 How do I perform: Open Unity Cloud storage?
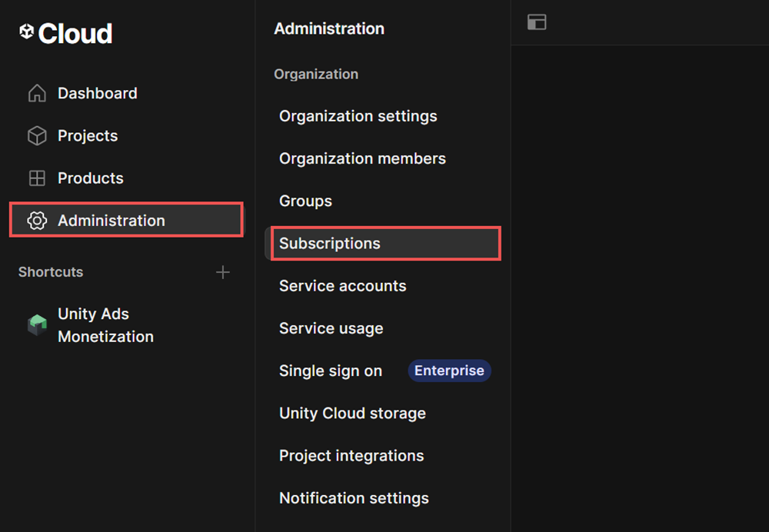[353, 414]
